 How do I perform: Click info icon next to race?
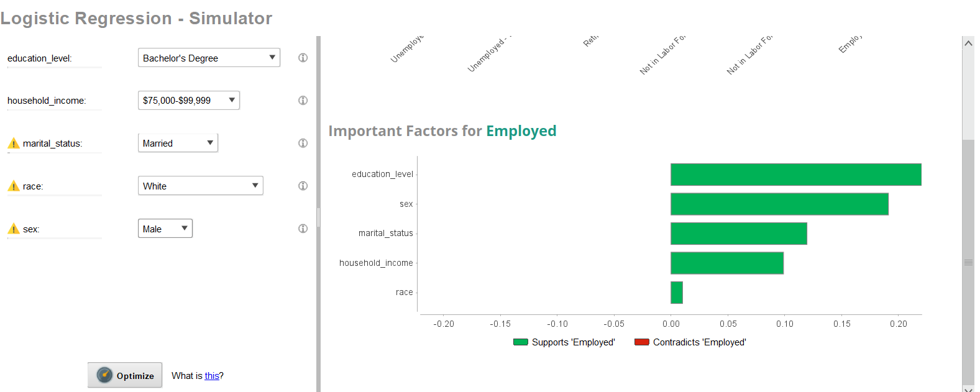coord(303,186)
